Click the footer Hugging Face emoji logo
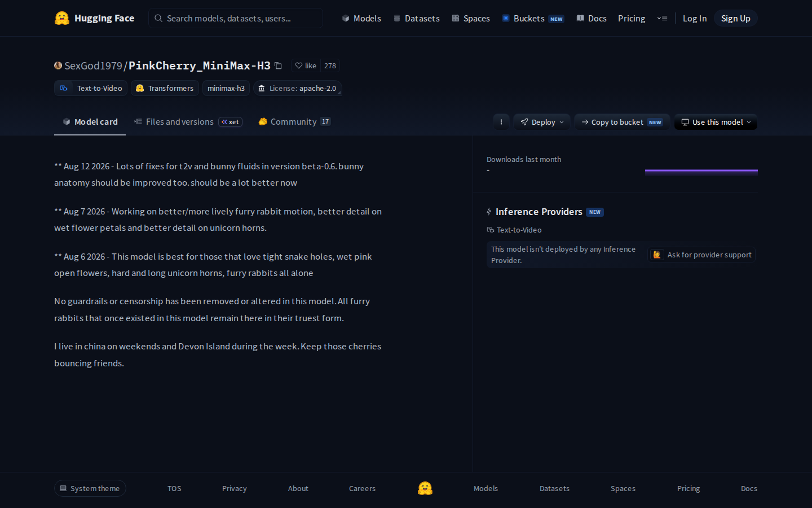 [425, 488]
